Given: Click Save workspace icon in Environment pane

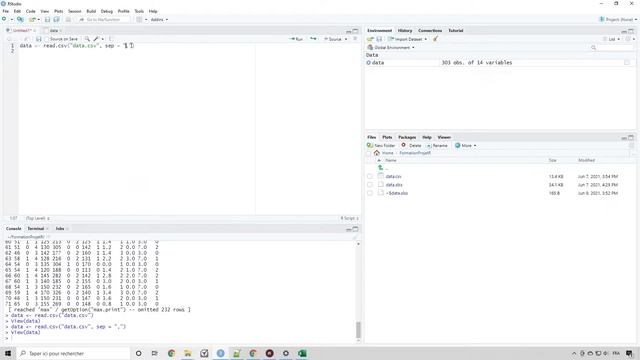Looking at the screenshot, I should [x=379, y=39].
